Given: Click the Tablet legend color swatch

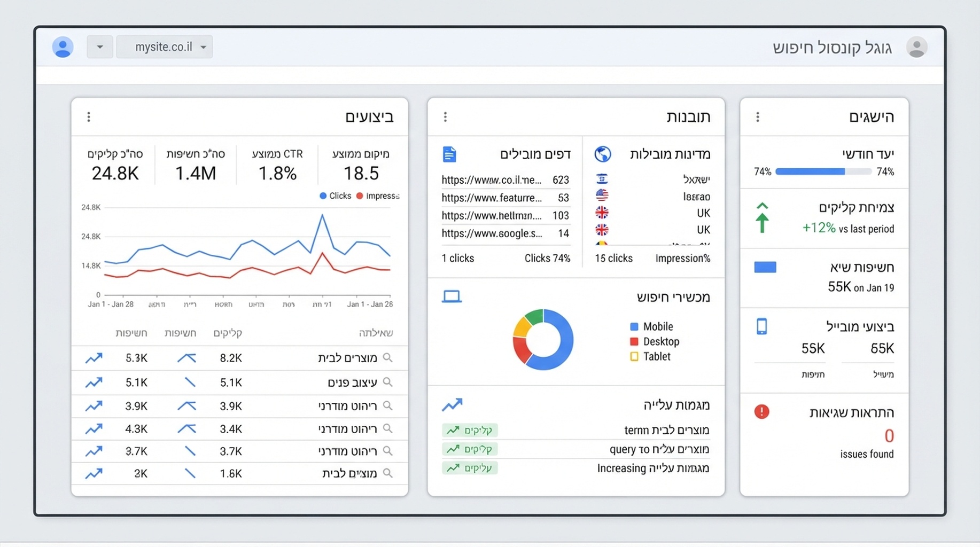Looking at the screenshot, I should pos(634,356).
